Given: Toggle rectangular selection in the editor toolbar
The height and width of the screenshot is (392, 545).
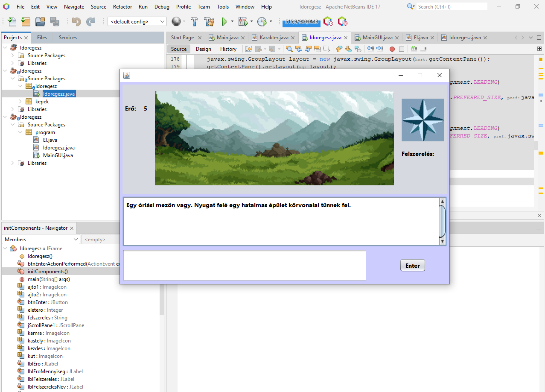Looking at the screenshot, I should pyautogui.click(x=326, y=49).
